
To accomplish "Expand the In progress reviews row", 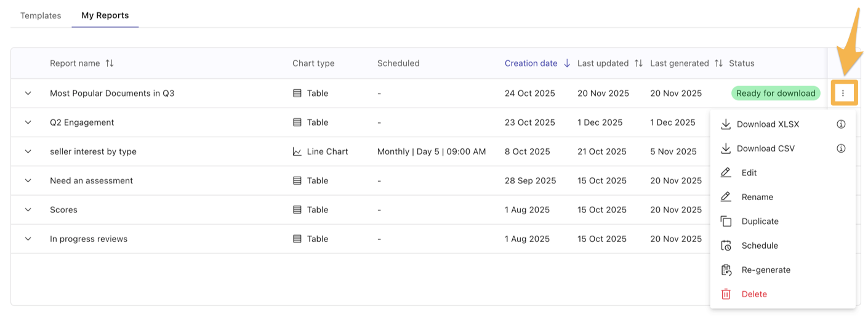I will click(x=28, y=239).
